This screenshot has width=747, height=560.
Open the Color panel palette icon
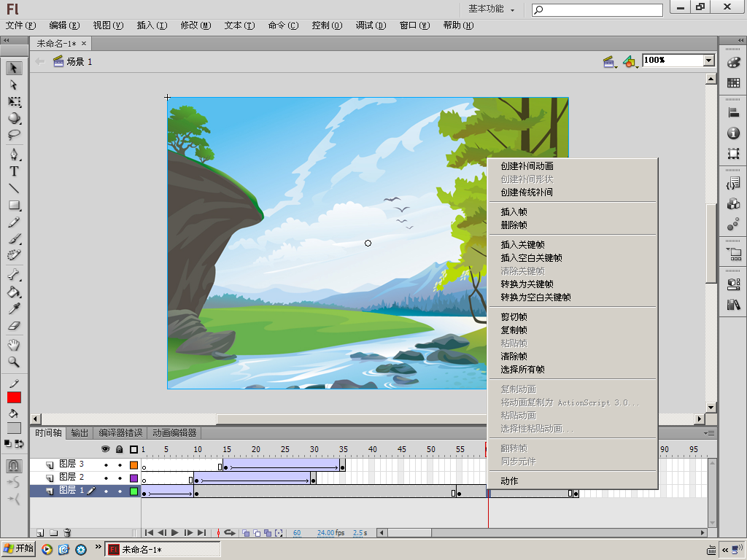coord(734,63)
